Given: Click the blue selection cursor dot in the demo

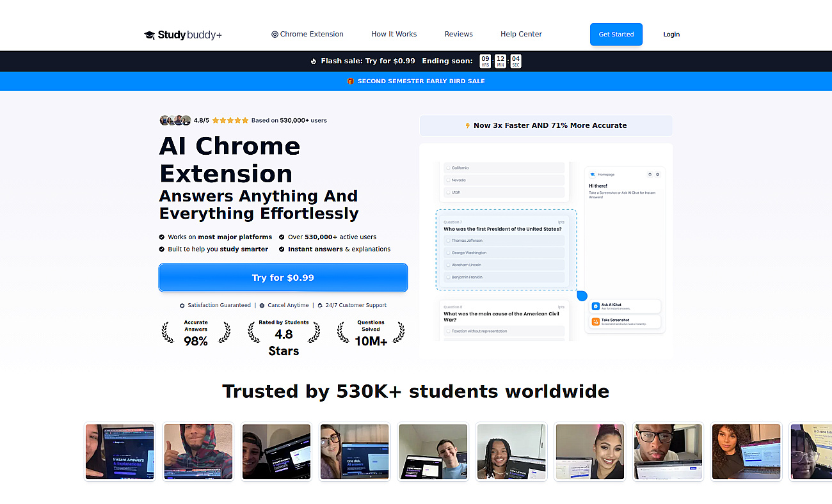Looking at the screenshot, I should 582,295.
